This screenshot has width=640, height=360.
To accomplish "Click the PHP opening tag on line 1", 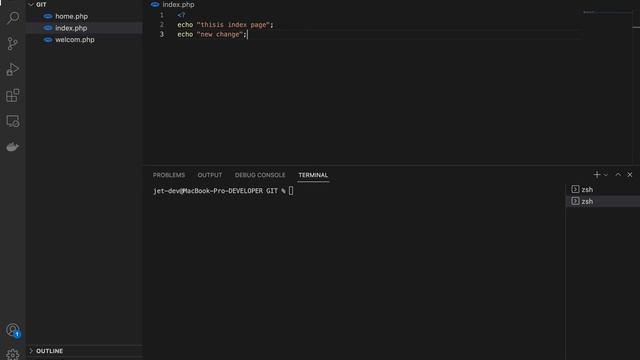I will pyautogui.click(x=181, y=15).
